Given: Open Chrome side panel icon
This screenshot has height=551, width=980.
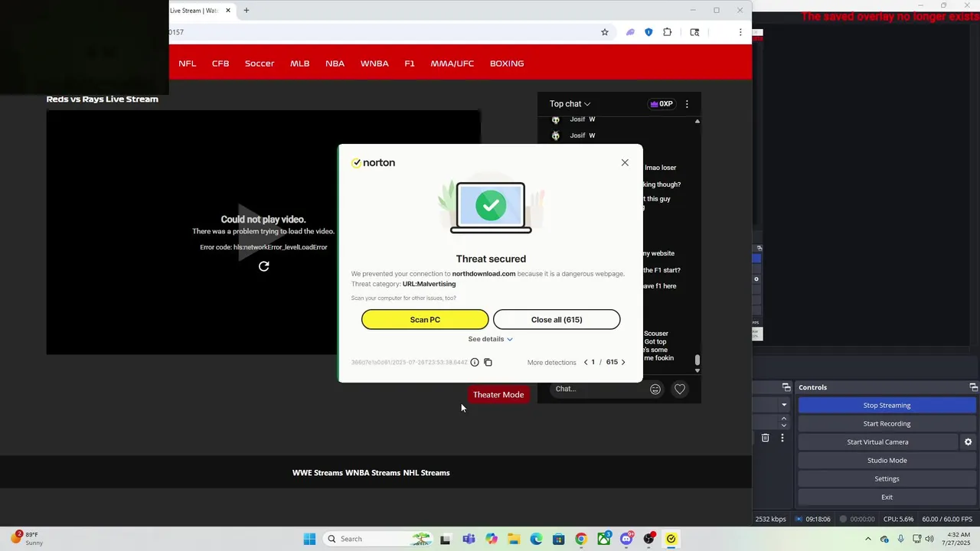Looking at the screenshot, I should [694, 32].
